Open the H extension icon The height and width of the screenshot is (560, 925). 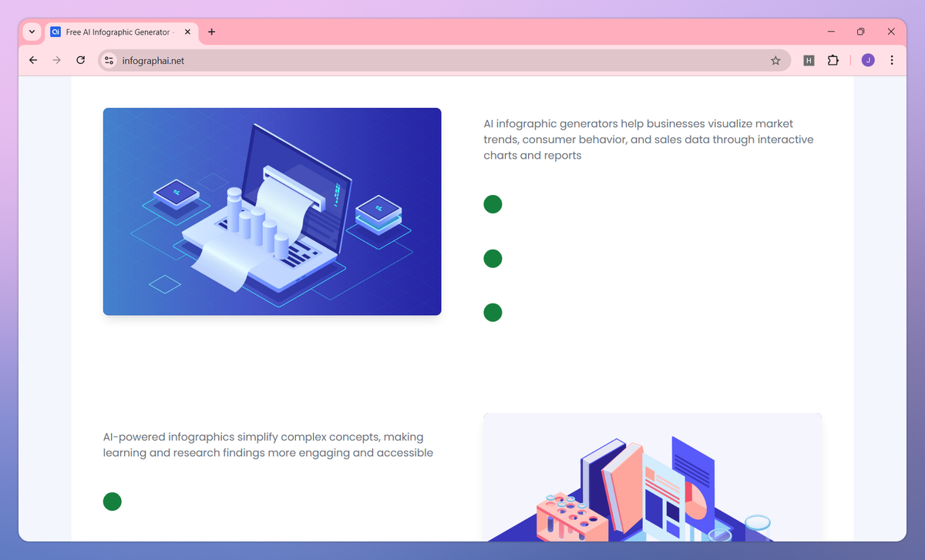[809, 60]
